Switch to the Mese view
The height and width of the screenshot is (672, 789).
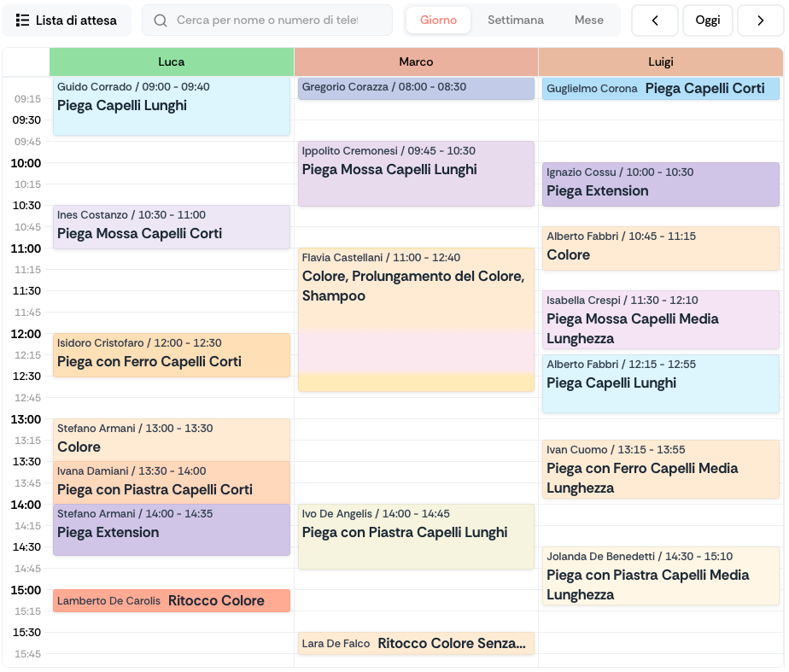coord(588,20)
